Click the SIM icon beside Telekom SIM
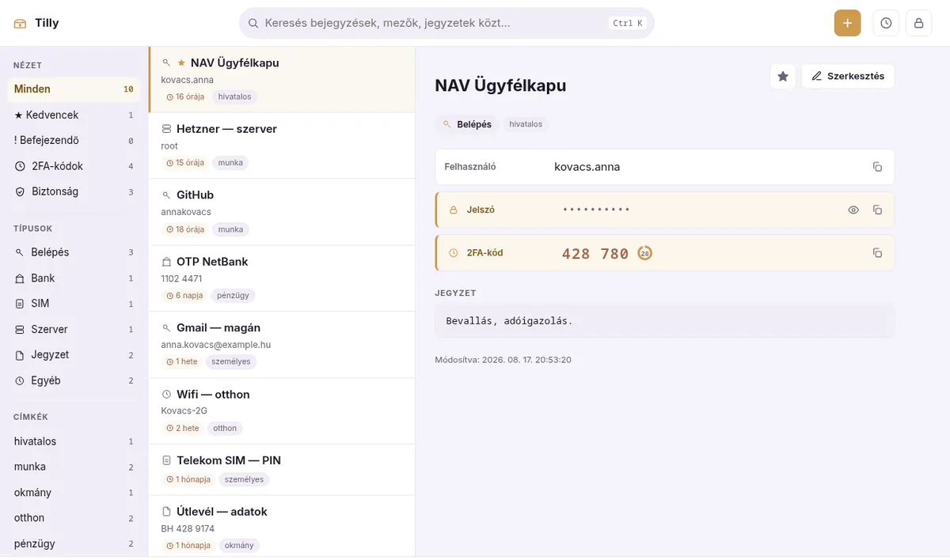 [x=166, y=460]
